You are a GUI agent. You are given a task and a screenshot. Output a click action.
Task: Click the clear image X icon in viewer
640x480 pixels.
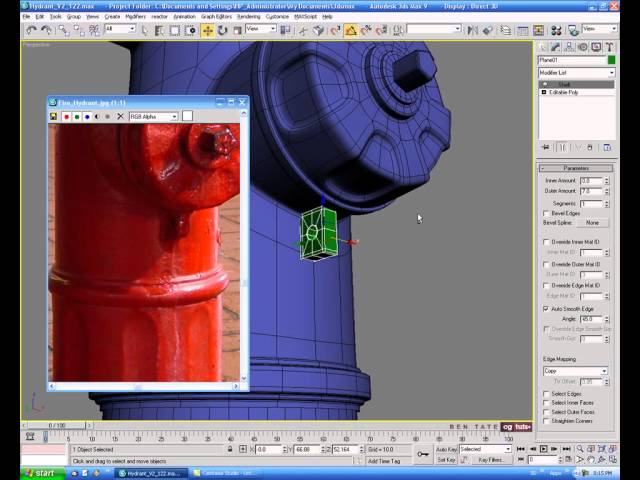pos(120,117)
